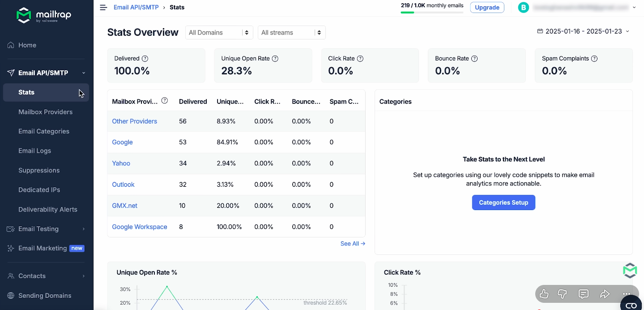
Task: Open the Other Providers link
Action: [134, 121]
